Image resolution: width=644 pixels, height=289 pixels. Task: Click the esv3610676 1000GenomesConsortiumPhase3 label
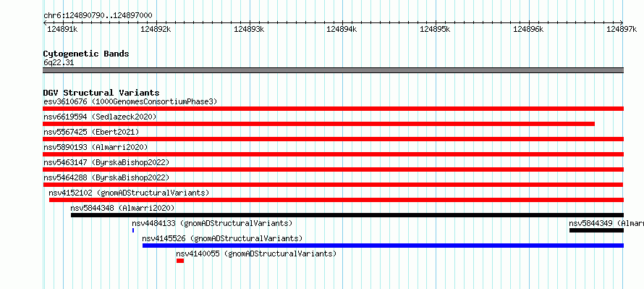click(x=130, y=101)
